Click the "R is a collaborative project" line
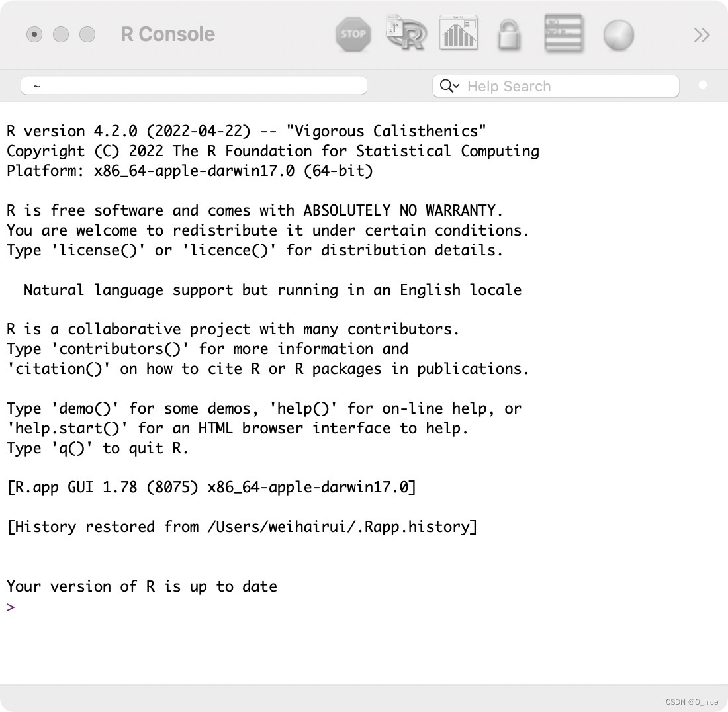The height and width of the screenshot is (712, 728). click(233, 330)
